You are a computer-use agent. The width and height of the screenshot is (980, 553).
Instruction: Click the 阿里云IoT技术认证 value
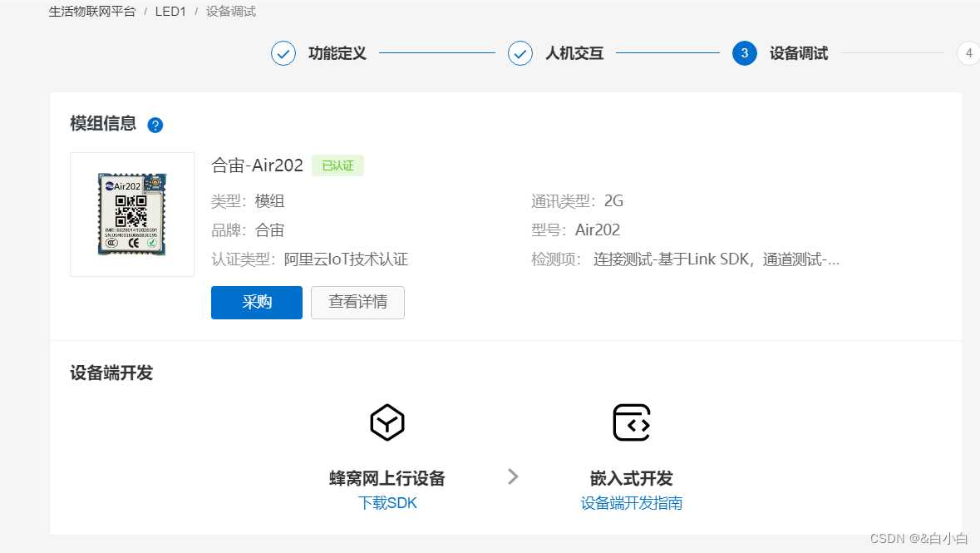347,259
